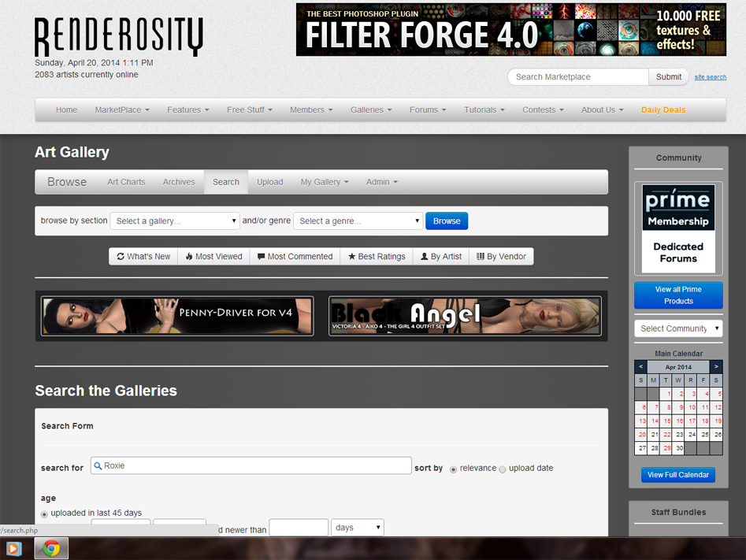This screenshot has height=560, width=746.
Task: Go to next month in calendar
Action: tap(716, 367)
